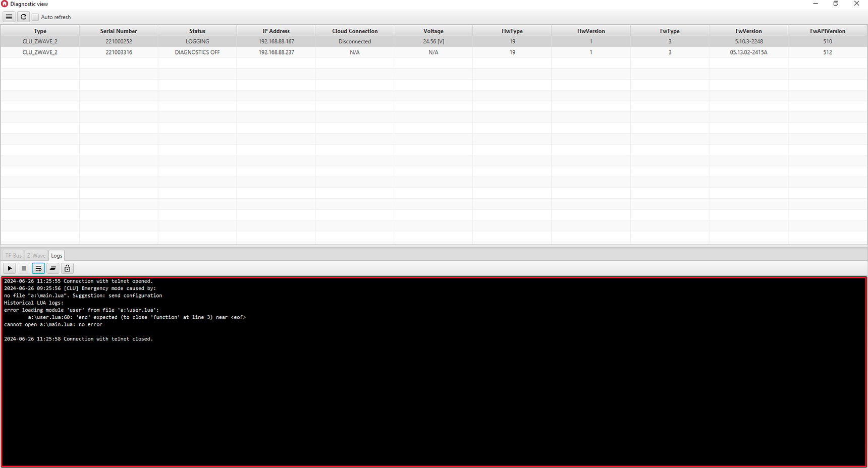Click the FwAPIVersion column header

[x=828, y=31]
